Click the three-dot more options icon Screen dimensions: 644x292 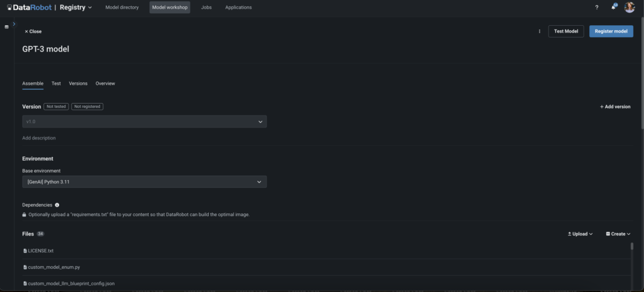click(x=540, y=31)
